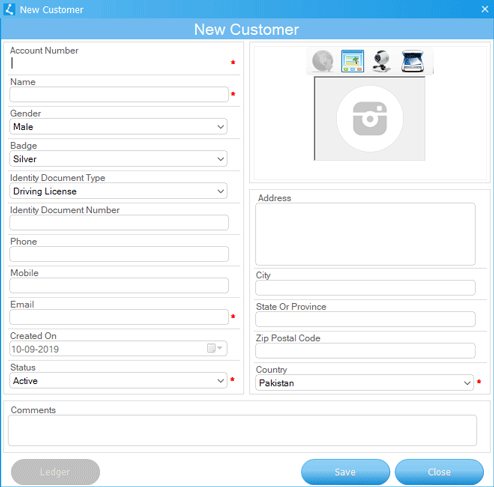Screen dimensions: 494x487
Task: Focus the Address text area
Action: [365, 234]
